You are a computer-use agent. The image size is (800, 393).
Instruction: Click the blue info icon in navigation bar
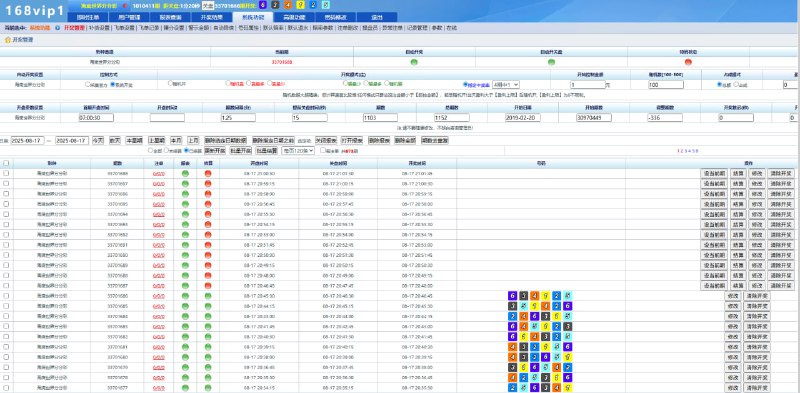pyautogui.click(x=57, y=28)
